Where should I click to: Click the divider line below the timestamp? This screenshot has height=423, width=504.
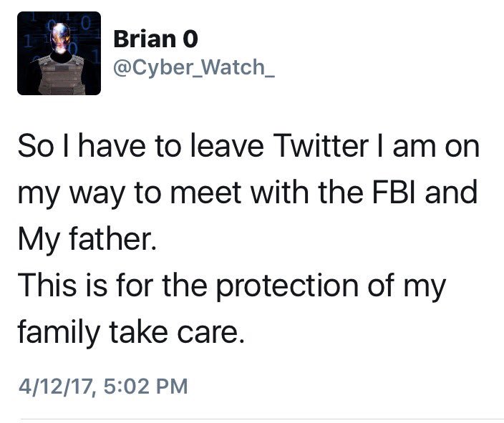261,418
